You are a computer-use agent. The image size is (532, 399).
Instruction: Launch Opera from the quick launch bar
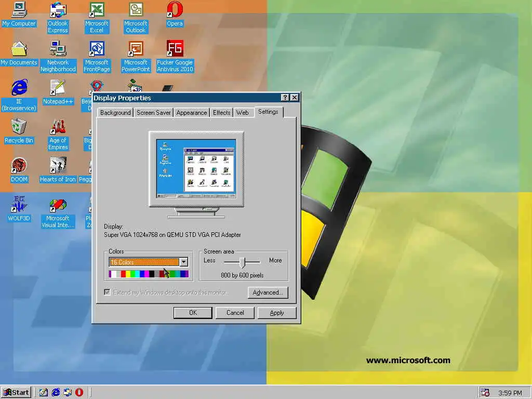click(79, 393)
